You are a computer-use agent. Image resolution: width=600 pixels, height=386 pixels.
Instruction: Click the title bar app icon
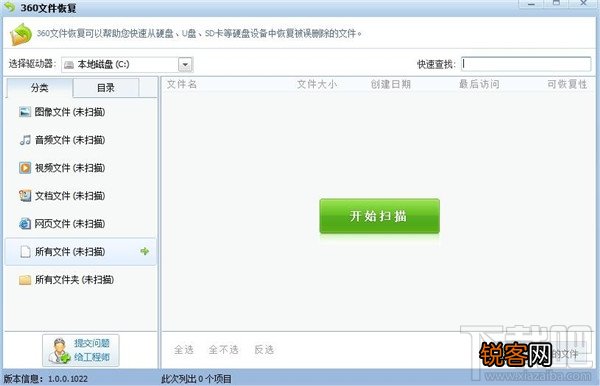9,7
